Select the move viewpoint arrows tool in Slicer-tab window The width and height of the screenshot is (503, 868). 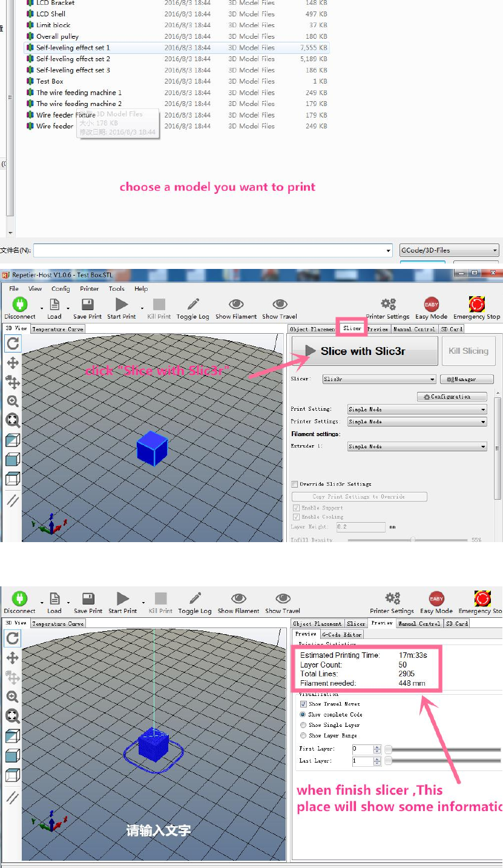tap(12, 363)
